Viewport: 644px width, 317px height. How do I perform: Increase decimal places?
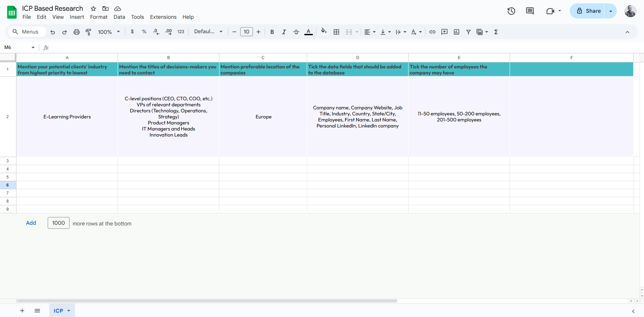(x=168, y=32)
